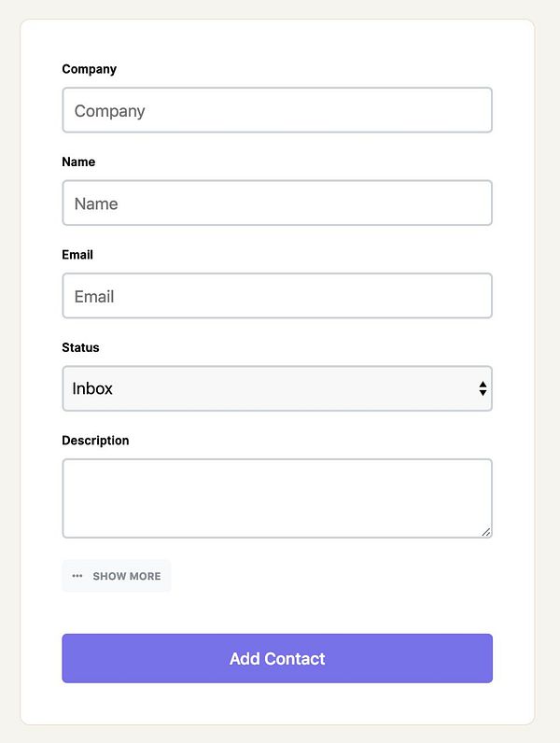Click the ellipsis icon beside Show More
560x743 pixels.
[77, 576]
